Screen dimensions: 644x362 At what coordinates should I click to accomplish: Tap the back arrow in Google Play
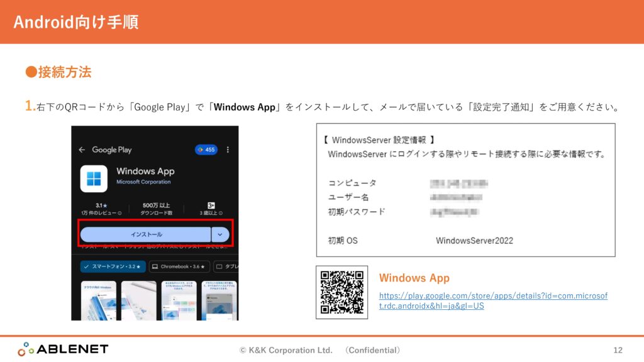[82, 150]
